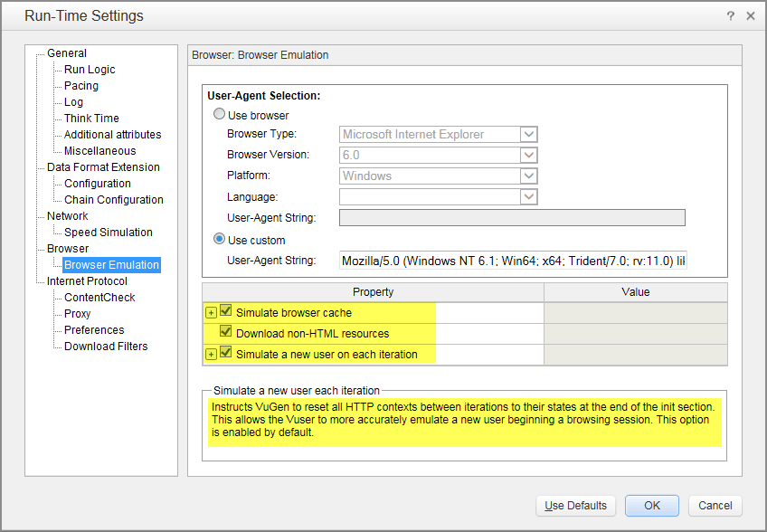Expand the Simulate browser cache property
The height and width of the screenshot is (532, 767).
[x=211, y=313]
